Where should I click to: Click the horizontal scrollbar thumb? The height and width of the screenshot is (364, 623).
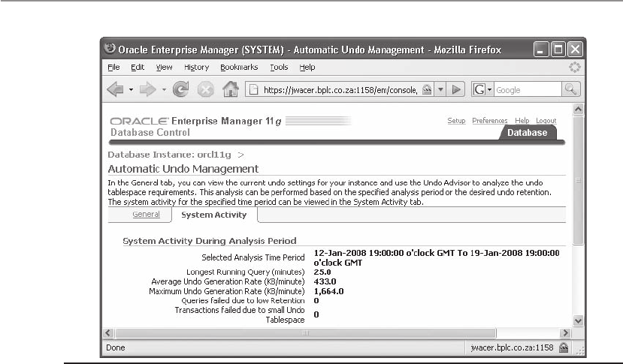(305, 332)
